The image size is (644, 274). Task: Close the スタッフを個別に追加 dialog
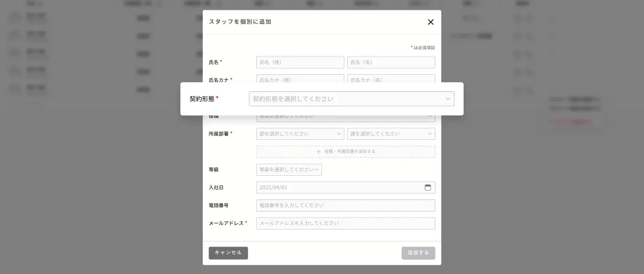430,22
